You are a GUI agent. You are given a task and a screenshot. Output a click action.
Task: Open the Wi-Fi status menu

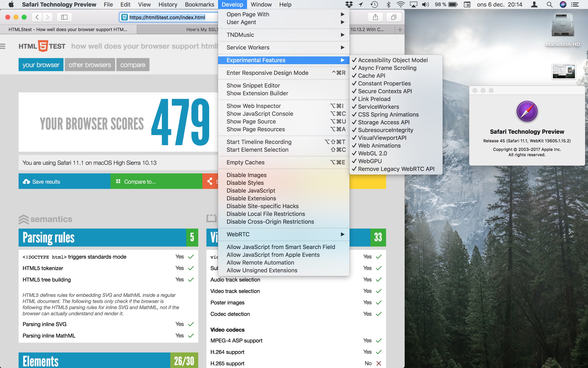coord(400,4)
